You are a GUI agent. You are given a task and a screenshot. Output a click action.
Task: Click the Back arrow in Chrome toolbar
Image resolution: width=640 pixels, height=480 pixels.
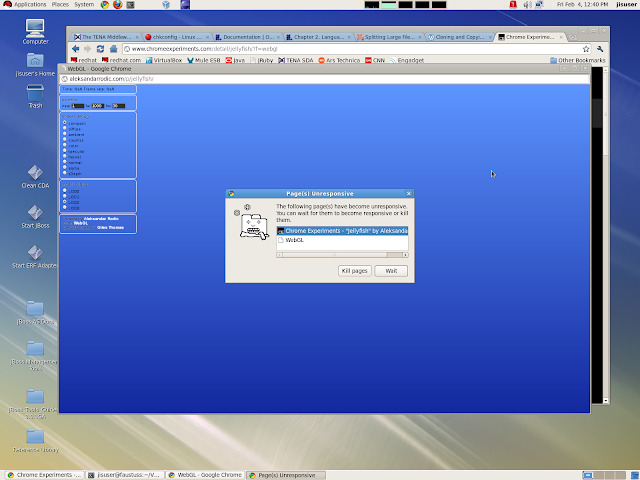pos(76,49)
